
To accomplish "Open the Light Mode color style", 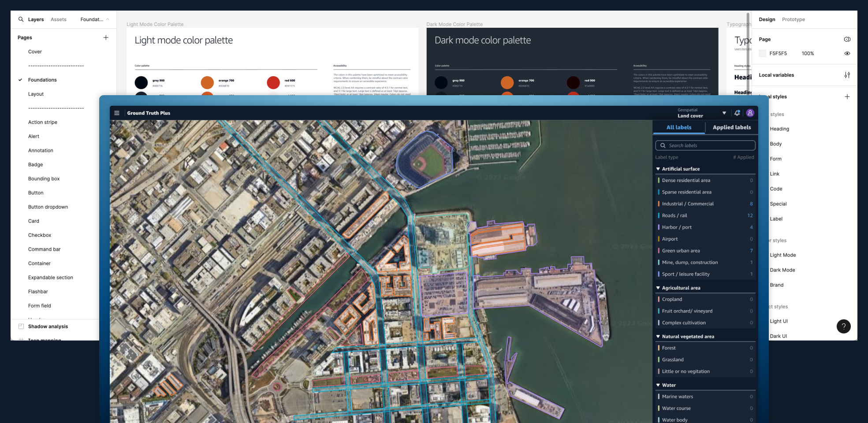I will 782,255.
